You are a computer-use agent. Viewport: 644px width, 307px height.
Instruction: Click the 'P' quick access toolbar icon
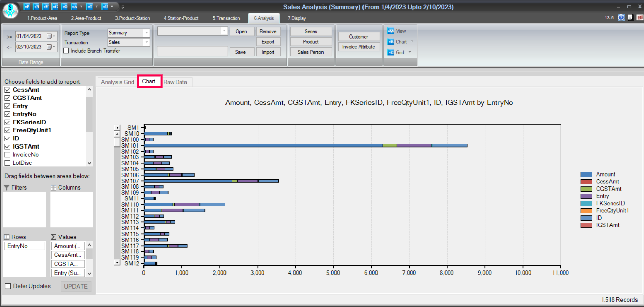pos(27,6)
